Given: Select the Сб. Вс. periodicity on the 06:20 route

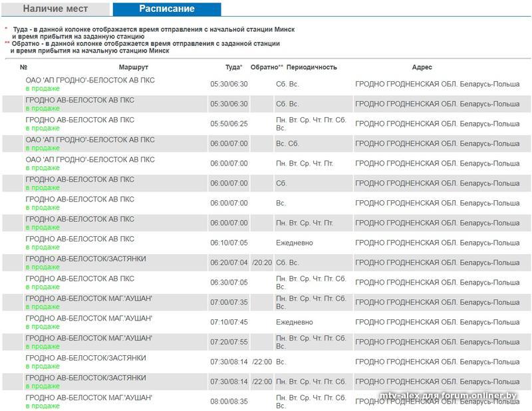Looking at the screenshot, I should point(288,263).
